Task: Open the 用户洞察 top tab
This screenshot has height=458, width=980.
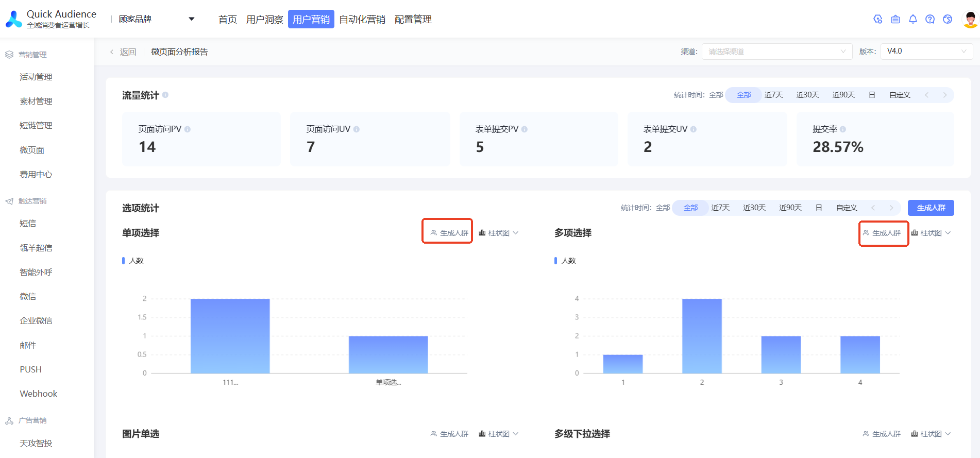Action: (264, 19)
